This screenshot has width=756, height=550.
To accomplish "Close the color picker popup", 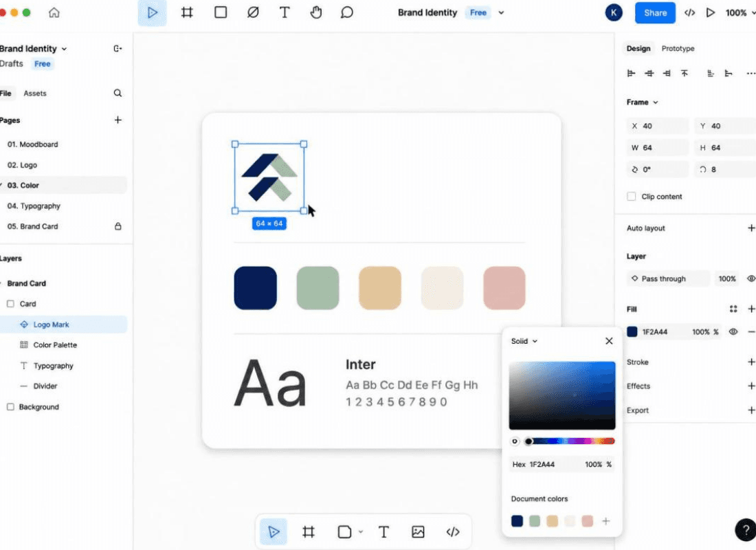I will click(x=609, y=341).
